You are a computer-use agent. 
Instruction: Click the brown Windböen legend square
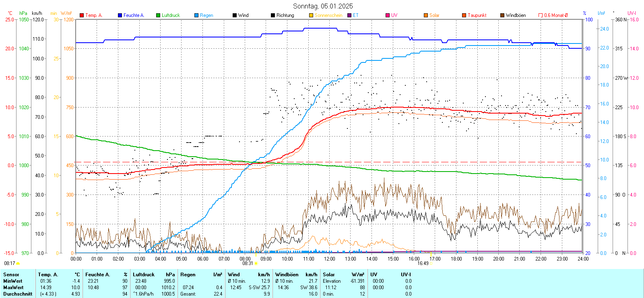tap(502, 15)
